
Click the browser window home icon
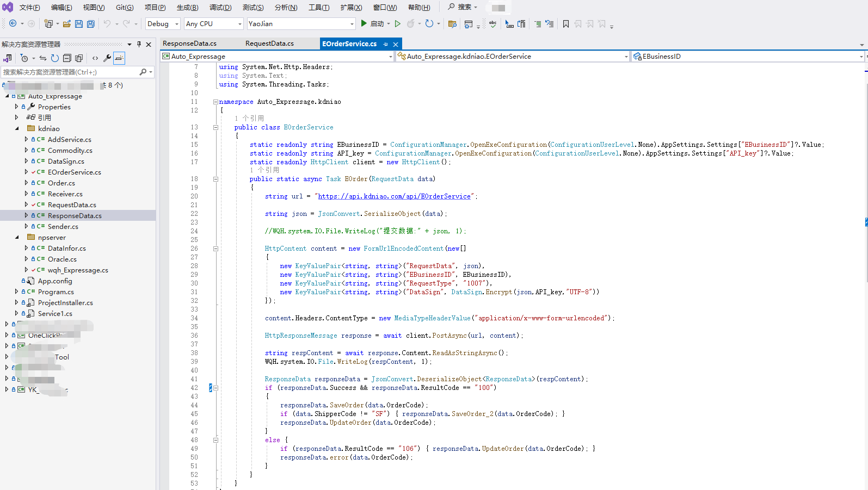coord(469,24)
